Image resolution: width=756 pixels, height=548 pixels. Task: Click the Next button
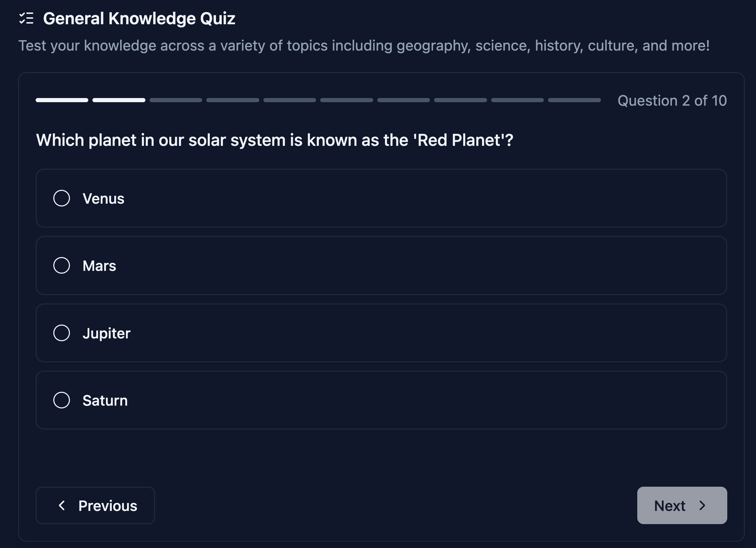pyautogui.click(x=682, y=505)
